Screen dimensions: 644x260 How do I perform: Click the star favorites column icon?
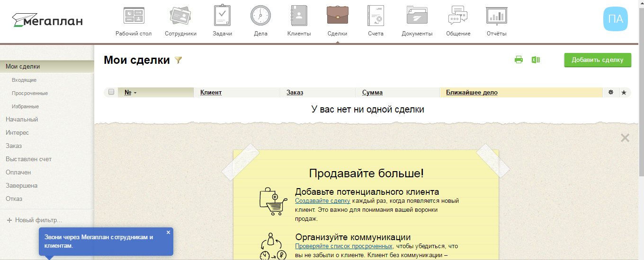tap(624, 92)
